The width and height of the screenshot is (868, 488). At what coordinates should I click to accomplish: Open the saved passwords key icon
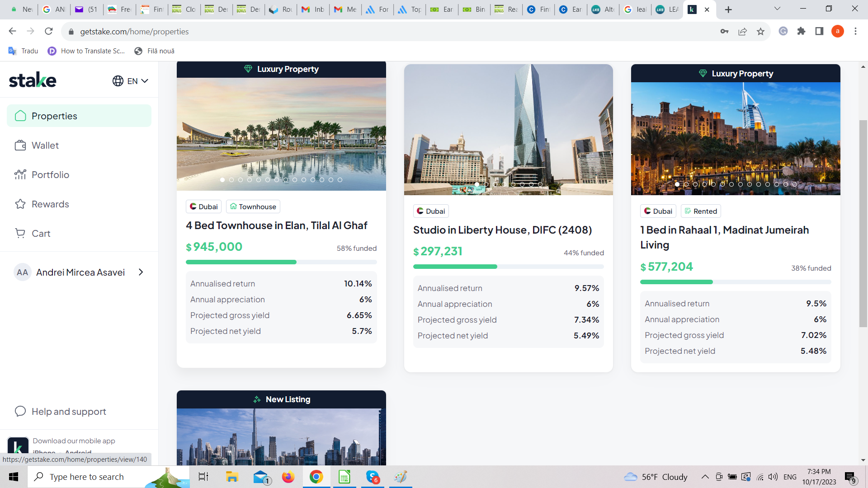724,31
